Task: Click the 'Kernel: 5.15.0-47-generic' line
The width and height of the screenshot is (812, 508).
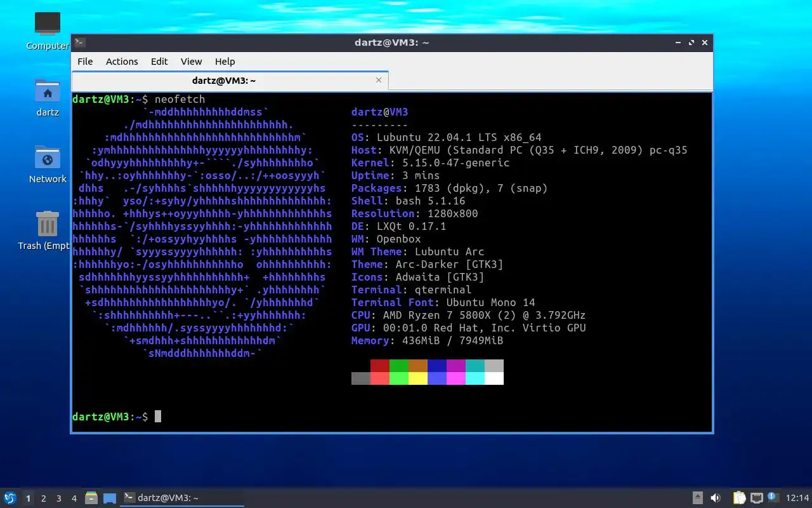Action: click(x=431, y=163)
